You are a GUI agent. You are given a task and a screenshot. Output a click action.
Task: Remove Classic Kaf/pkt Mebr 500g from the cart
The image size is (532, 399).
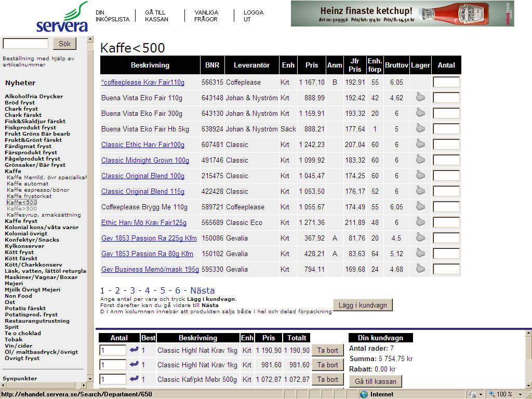coord(327,380)
